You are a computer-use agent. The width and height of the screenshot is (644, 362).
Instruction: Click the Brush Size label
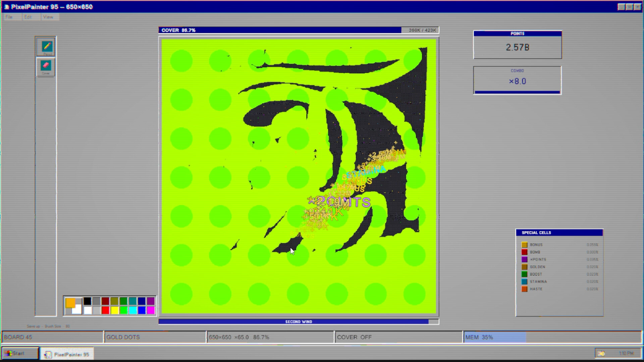53,326
